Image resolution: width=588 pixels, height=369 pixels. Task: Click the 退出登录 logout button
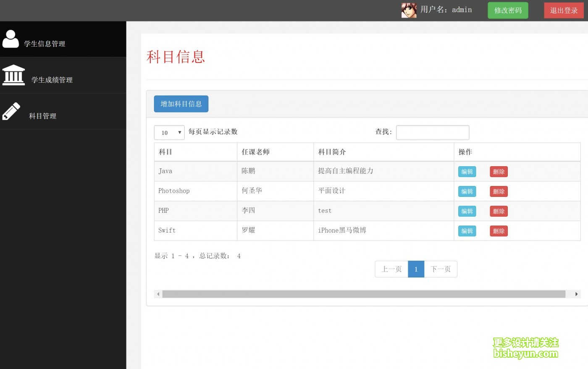click(564, 10)
